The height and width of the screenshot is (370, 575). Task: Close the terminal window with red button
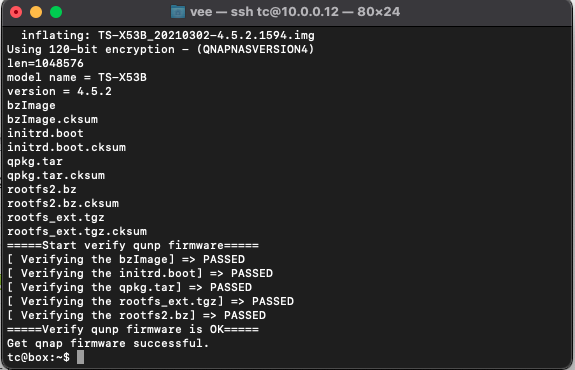[16, 12]
